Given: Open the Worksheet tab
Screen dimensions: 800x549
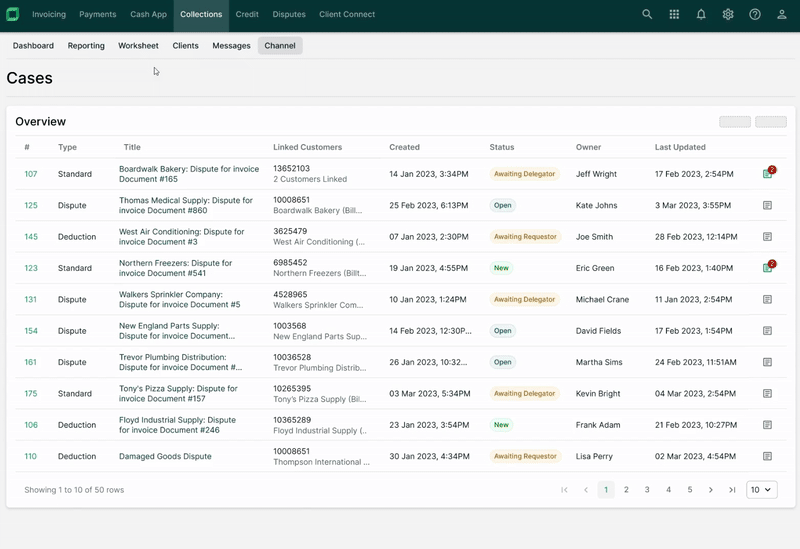Looking at the screenshot, I should click(x=138, y=45).
